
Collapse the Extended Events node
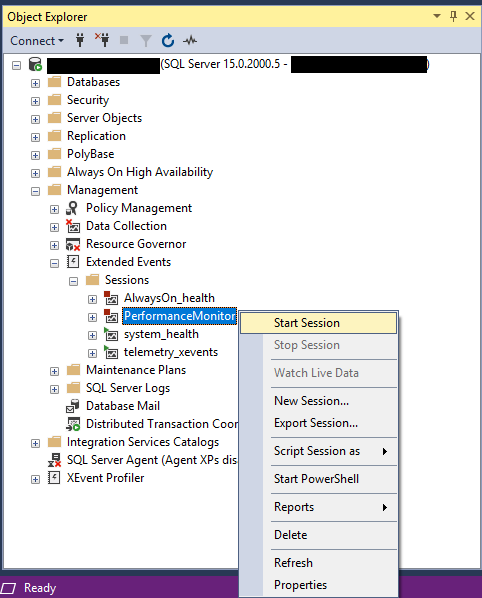coord(55,263)
